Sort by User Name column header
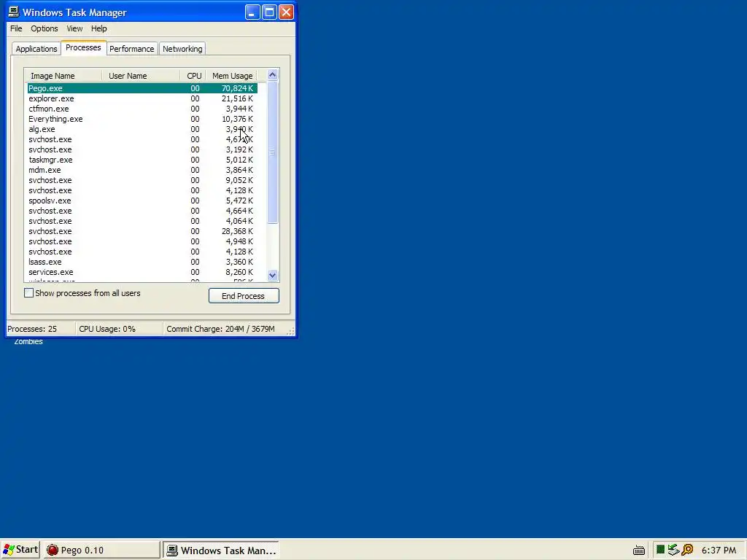The height and width of the screenshot is (560, 747). tap(141, 76)
